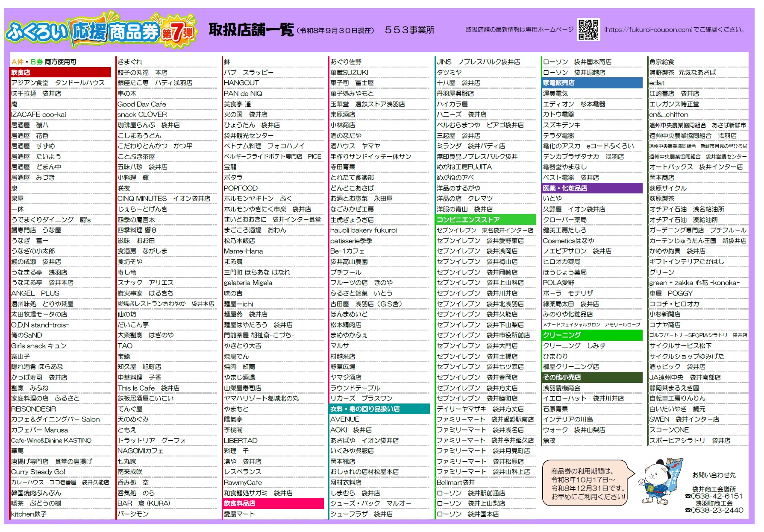Select the 飲食店 red category header
The width and height of the screenshot is (764, 532).
point(61,73)
